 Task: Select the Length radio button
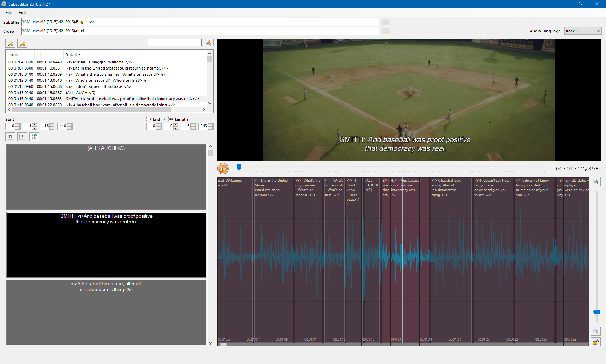click(170, 119)
